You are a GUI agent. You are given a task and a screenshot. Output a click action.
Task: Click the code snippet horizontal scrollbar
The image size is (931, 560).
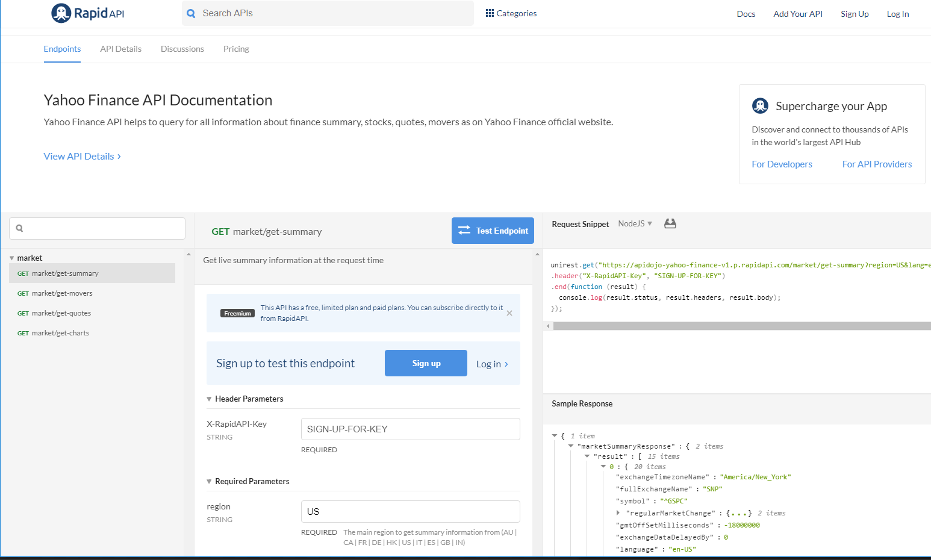(x=742, y=326)
